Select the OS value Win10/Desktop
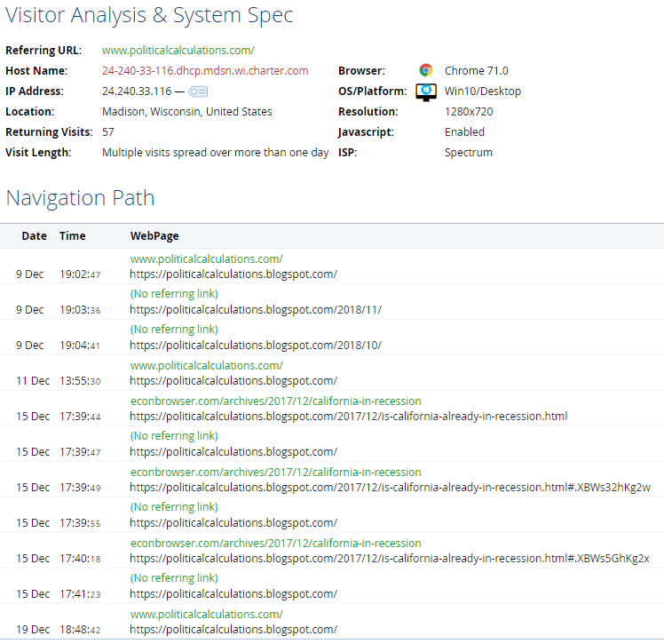This screenshot has height=644, width=664. coord(483,91)
